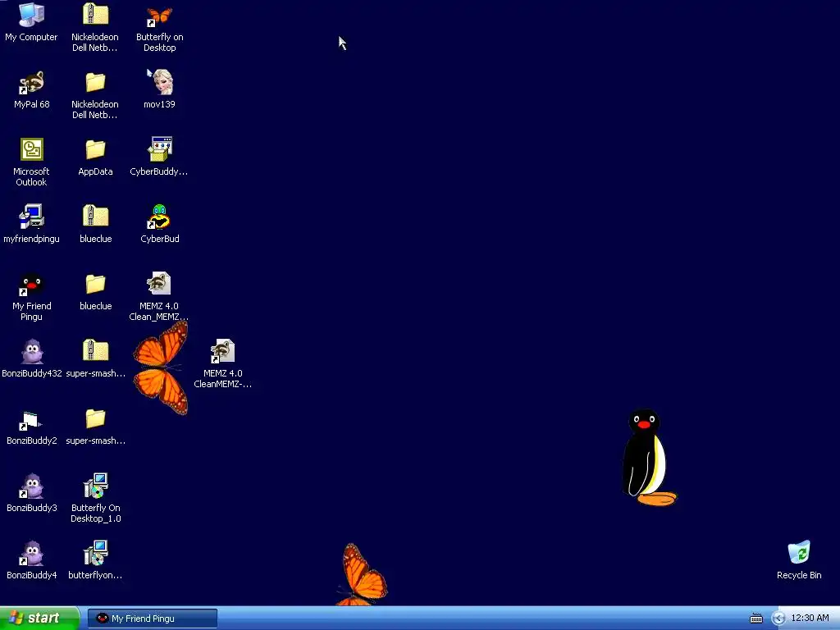Click the Butterfly On Desktop_1.0 installer icon
Image resolution: width=840 pixels, height=630 pixels.
96,486
